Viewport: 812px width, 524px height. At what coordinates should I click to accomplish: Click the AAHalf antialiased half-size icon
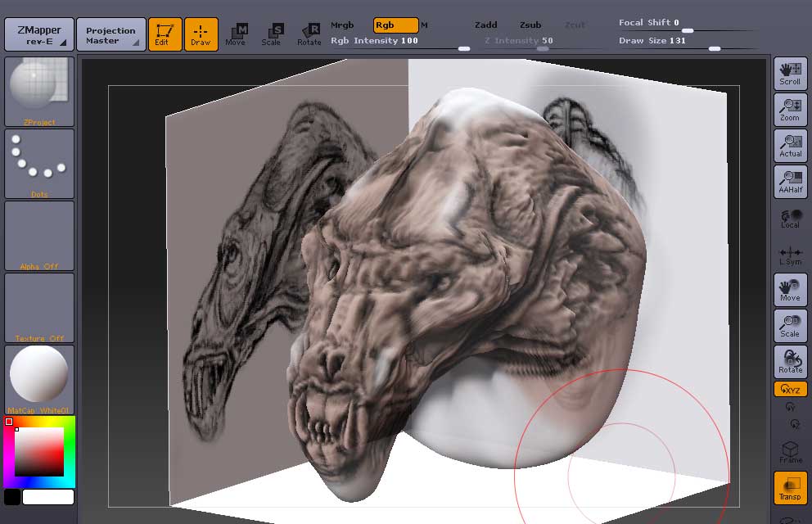(790, 182)
